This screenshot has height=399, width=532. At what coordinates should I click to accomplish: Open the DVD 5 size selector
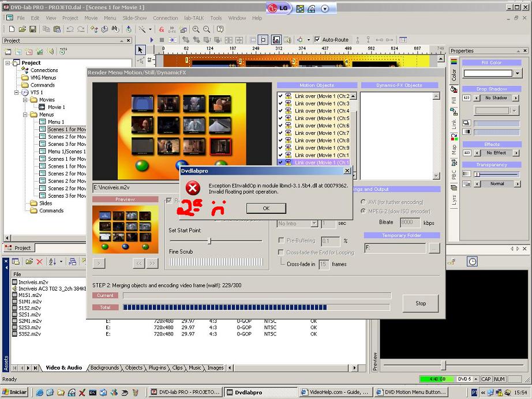467,379
